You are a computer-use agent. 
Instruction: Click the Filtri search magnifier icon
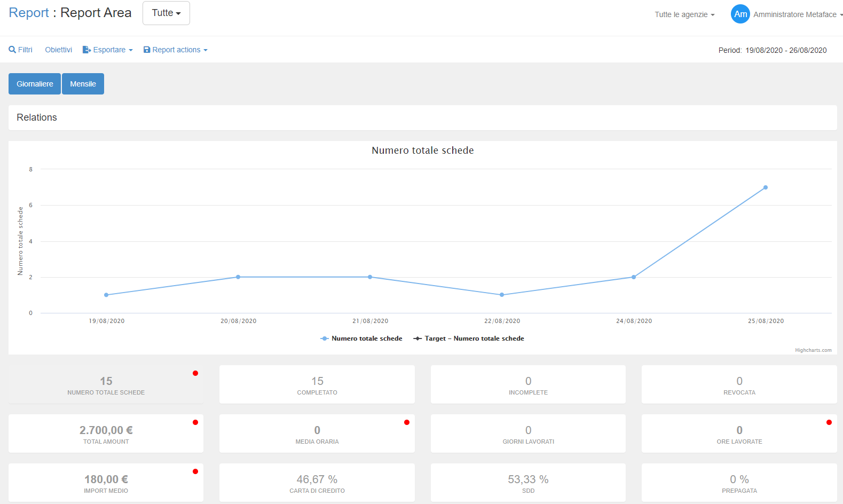tap(12, 50)
